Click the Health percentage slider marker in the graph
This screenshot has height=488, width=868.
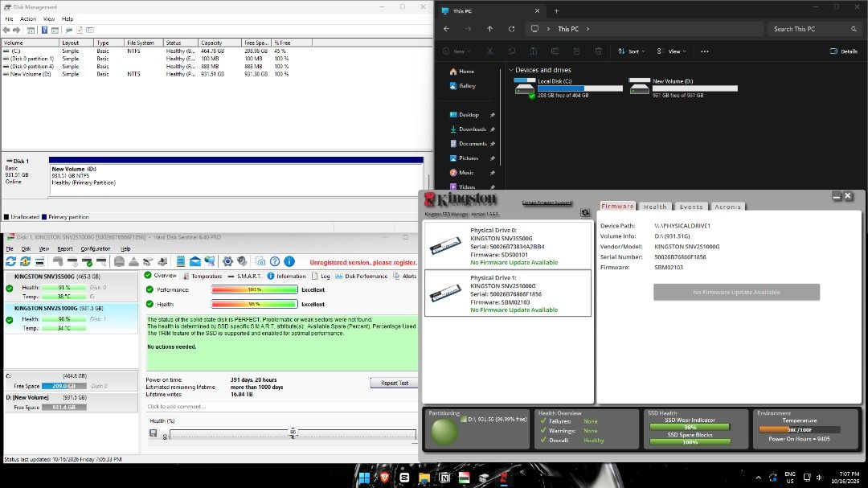click(x=293, y=433)
